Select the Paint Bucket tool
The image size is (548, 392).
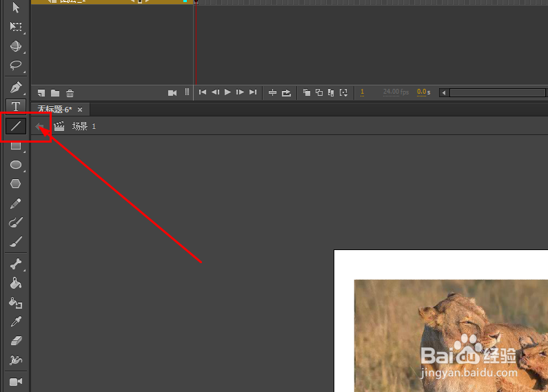coord(16,283)
